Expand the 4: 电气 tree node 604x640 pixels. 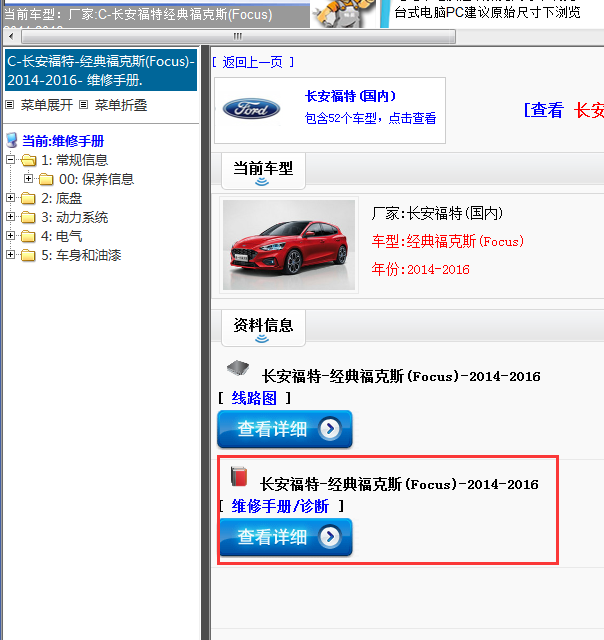point(10,236)
